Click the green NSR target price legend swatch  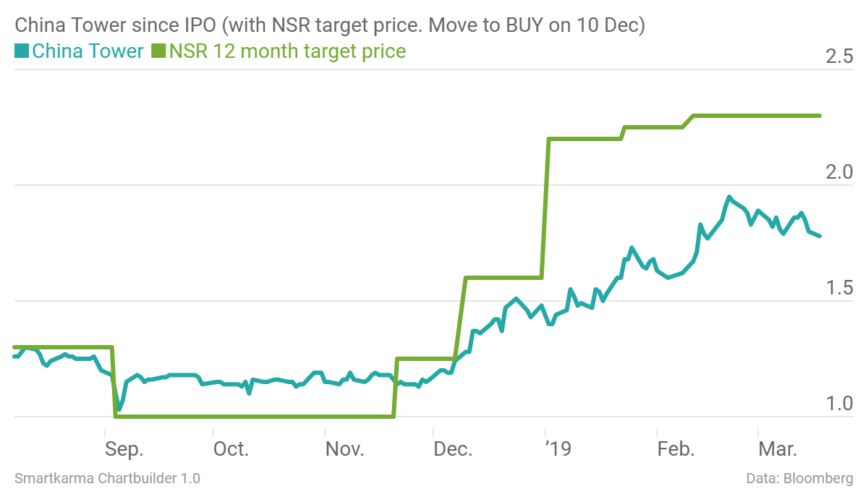pyautogui.click(x=158, y=51)
